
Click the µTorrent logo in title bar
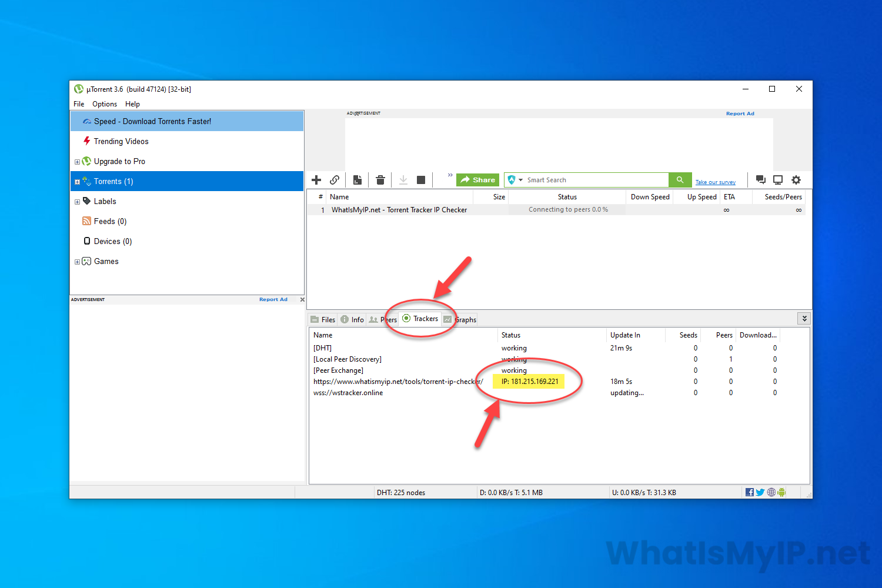[x=79, y=89]
